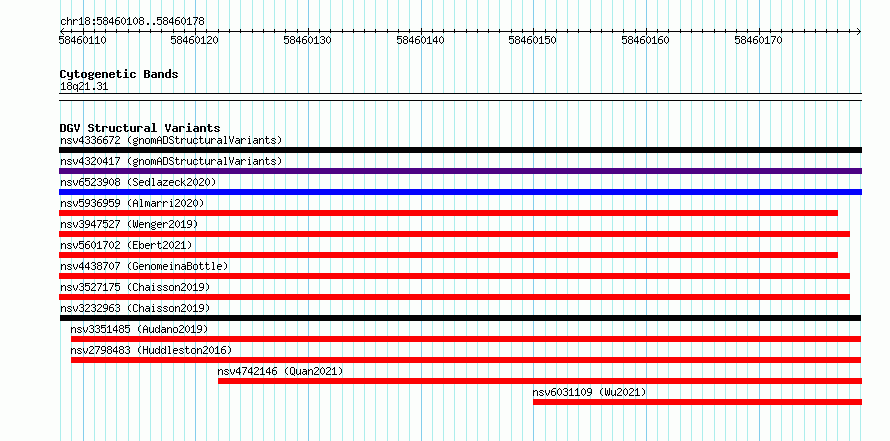Click ruler position 58460130

click(307, 40)
